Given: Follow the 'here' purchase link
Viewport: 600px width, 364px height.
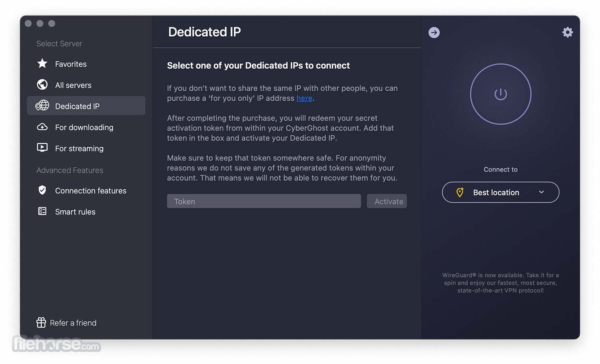Looking at the screenshot, I should 304,98.
